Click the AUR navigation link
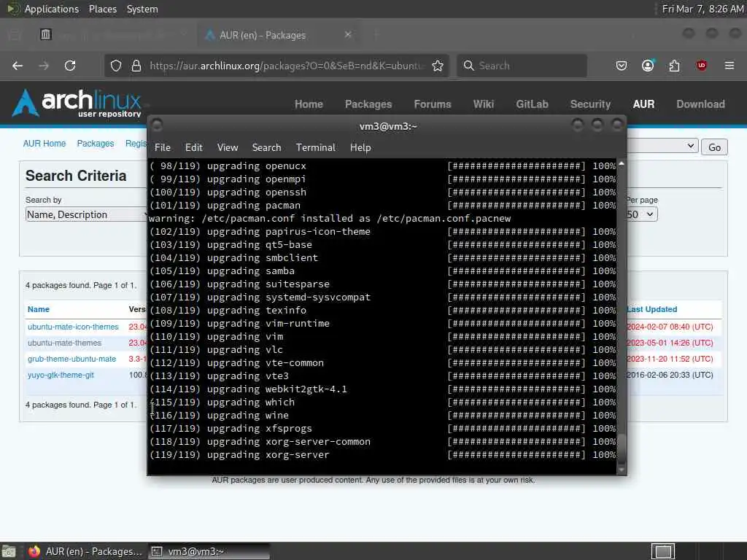 [643, 104]
